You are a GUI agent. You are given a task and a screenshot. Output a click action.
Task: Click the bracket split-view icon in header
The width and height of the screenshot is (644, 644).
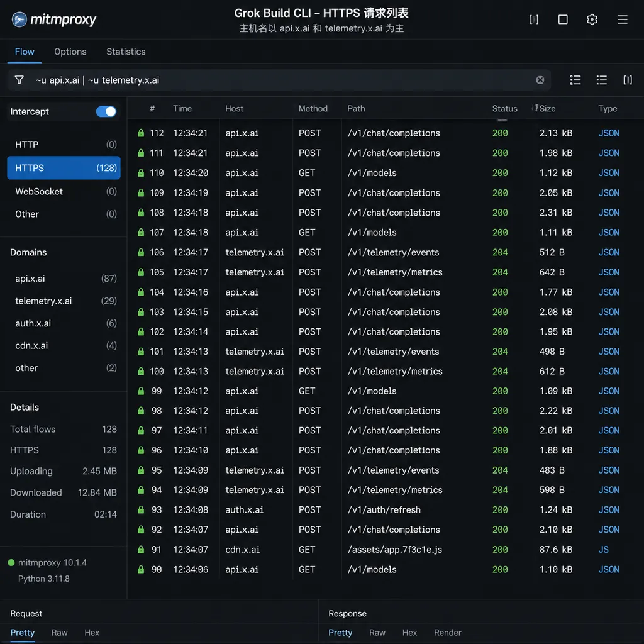point(533,19)
